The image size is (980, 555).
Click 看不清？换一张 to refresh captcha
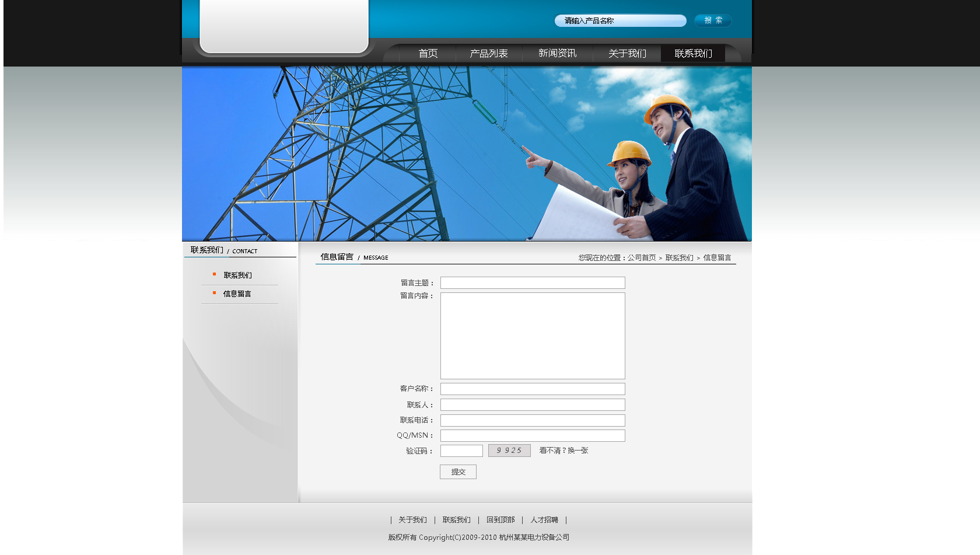pyautogui.click(x=563, y=451)
